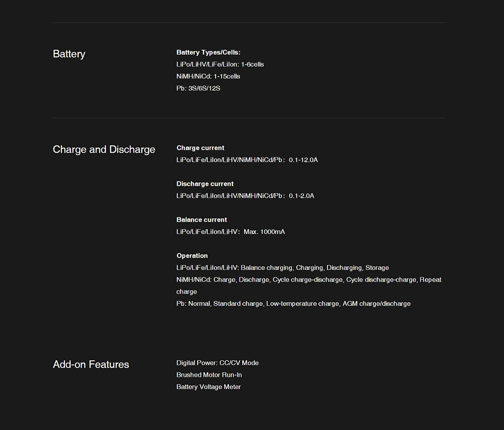Screen dimensions: 504x430
Task: Click the Add-on Features heading
Action: [x=91, y=364]
